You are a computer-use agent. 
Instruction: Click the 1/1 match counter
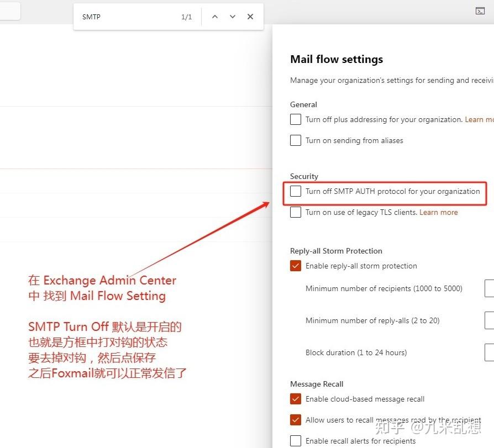(186, 16)
